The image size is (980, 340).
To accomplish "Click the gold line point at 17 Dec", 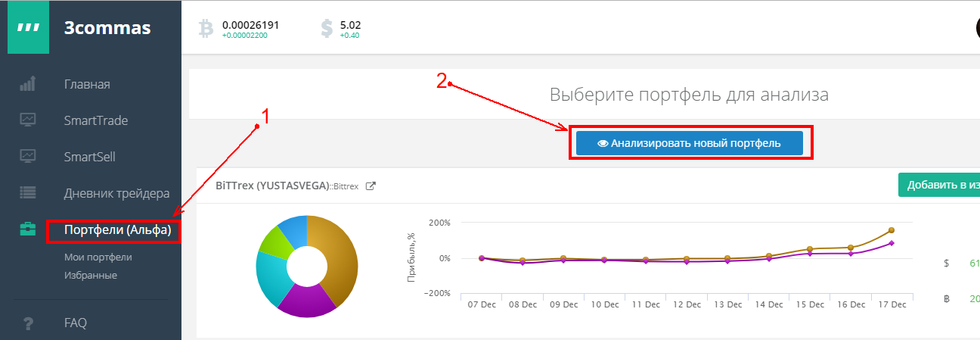I will pyautogui.click(x=892, y=230).
